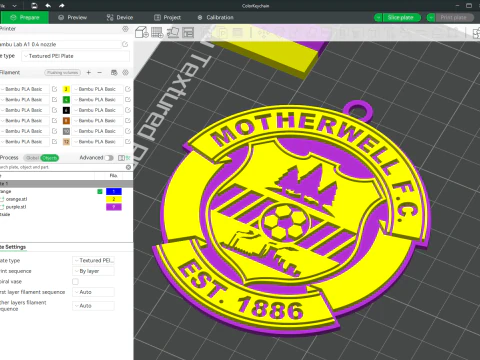Switch to the Device tab

coord(120,17)
